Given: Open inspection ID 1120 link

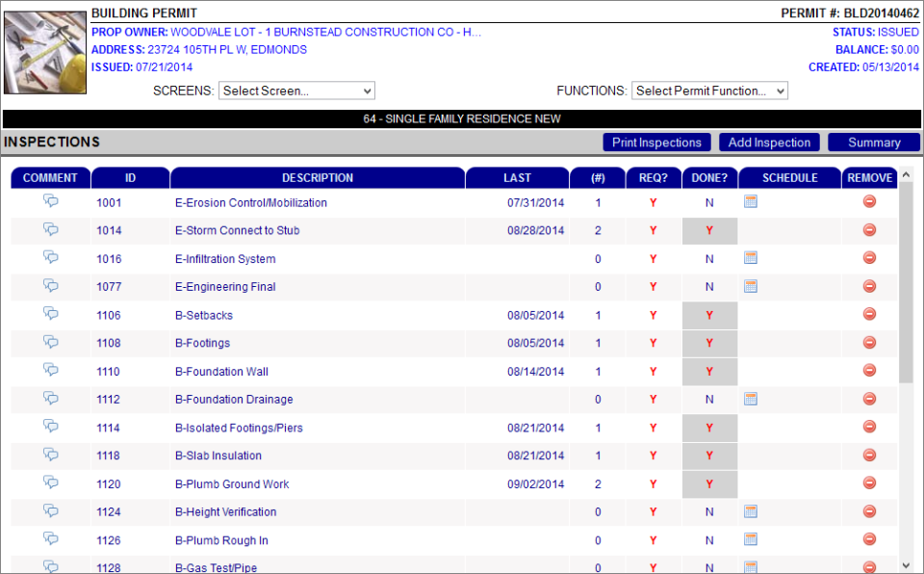Looking at the screenshot, I should pyautogui.click(x=109, y=484).
